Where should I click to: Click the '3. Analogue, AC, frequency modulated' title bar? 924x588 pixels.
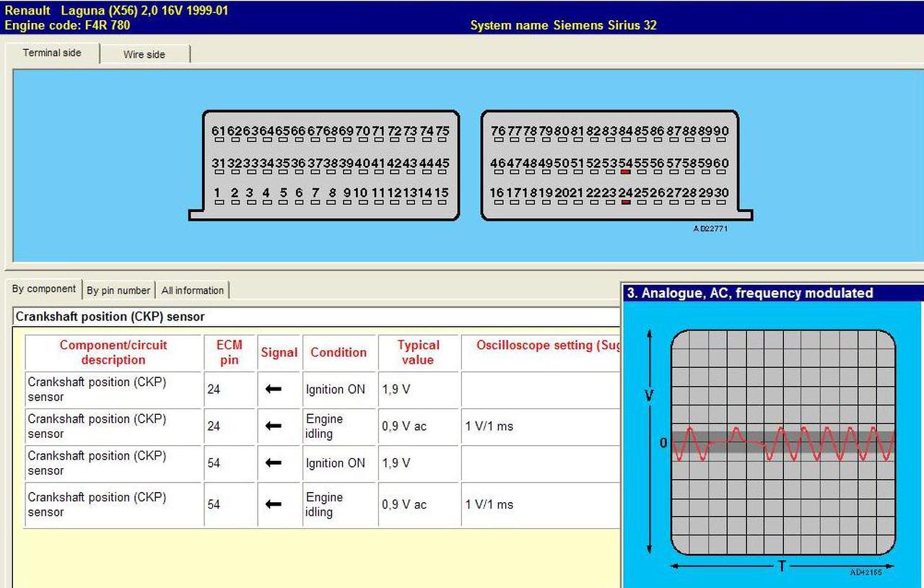point(772,293)
